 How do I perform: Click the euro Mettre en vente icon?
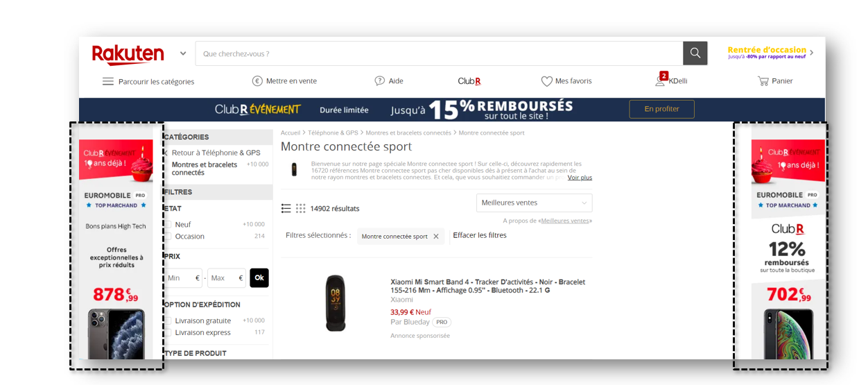pyautogui.click(x=257, y=80)
